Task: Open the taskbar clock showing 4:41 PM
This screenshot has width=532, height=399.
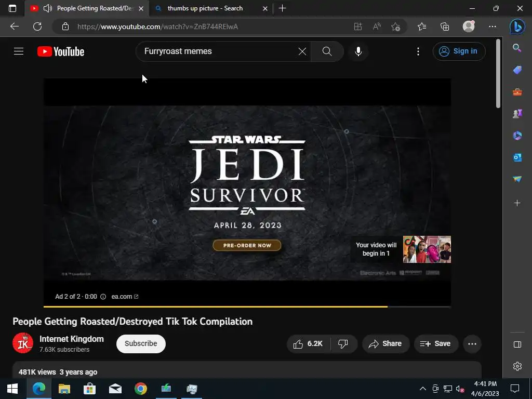Action: click(x=485, y=389)
